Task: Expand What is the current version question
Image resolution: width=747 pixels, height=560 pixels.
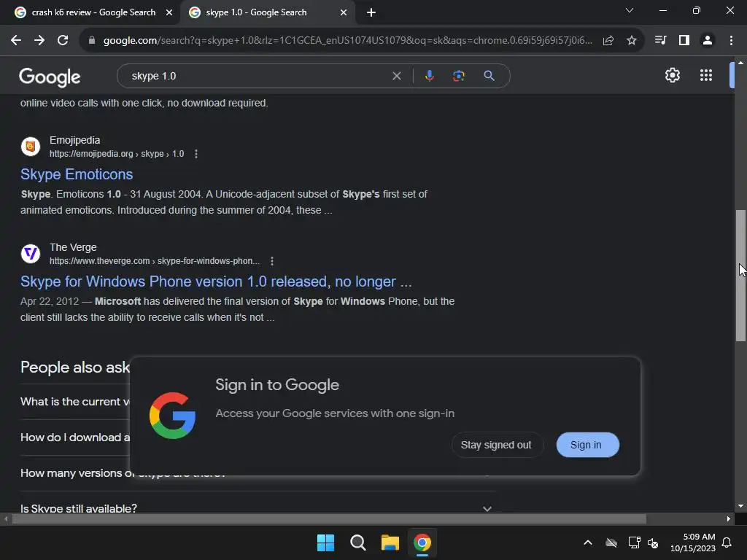Action: [x=75, y=402]
